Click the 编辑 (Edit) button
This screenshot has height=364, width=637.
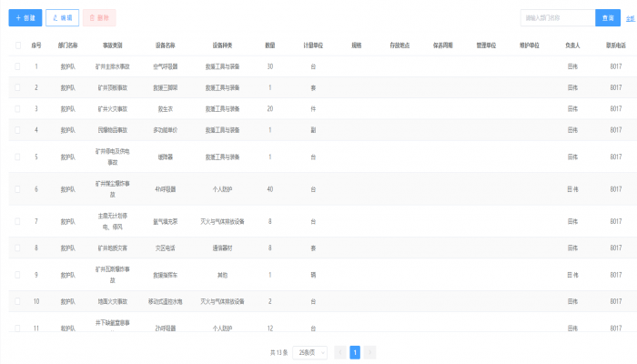point(62,17)
